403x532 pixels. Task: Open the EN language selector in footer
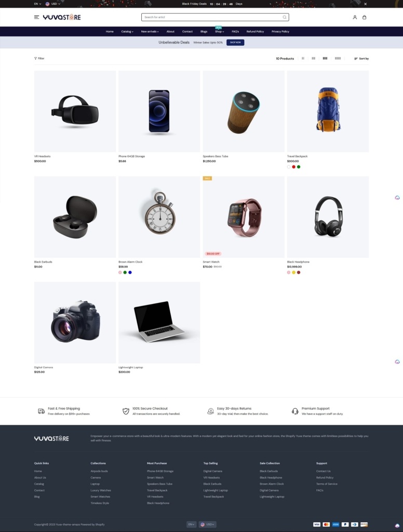coord(191,524)
